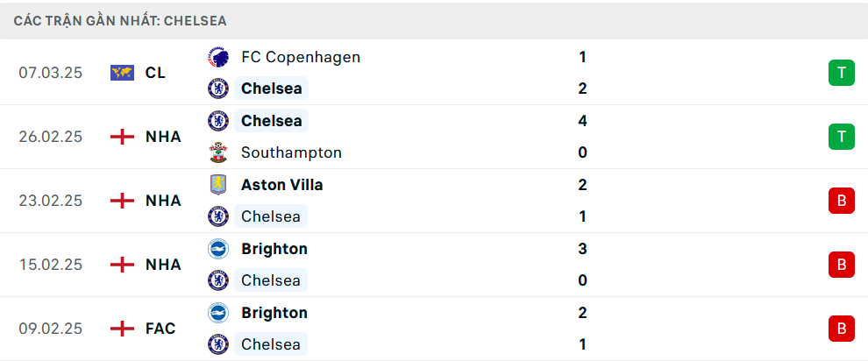Click the Southampton club crest
This screenshot has width=868, height=361.
pos(217,152)
